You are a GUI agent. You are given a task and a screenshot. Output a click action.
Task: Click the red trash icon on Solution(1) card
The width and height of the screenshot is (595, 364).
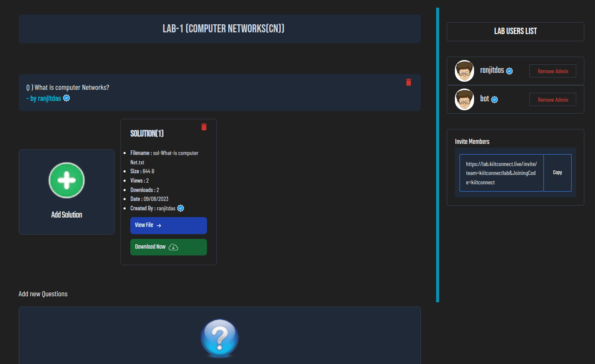pos(204,127)
